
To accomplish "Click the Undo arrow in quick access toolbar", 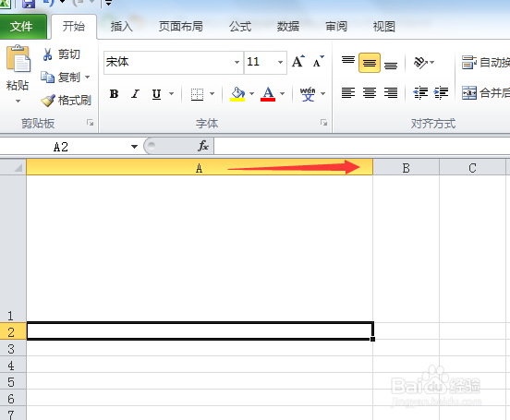I will click(48, 3).
